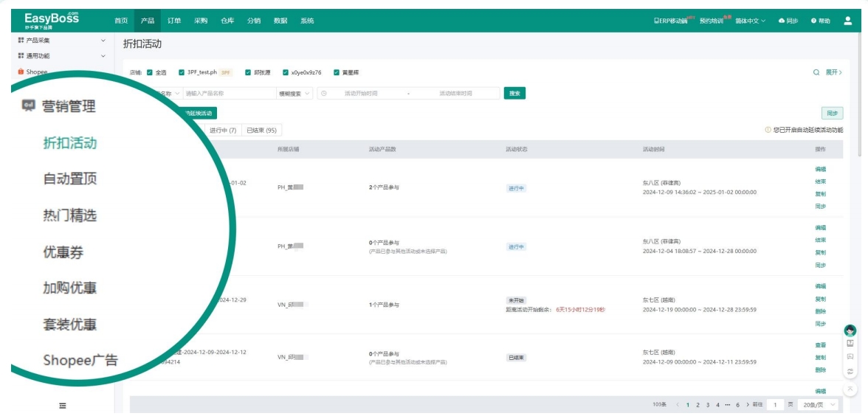Screen dimensions: 868x419
Task: Open the 模糊搜索 match mode dropdown
Action: pyautogui.click(x=294, y=94)
